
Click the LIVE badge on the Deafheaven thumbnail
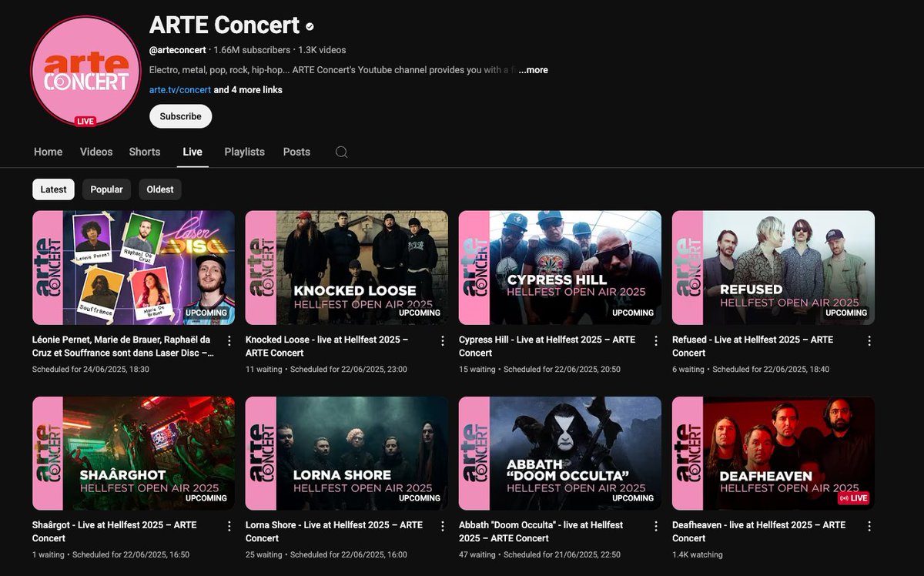pos(854,498)
